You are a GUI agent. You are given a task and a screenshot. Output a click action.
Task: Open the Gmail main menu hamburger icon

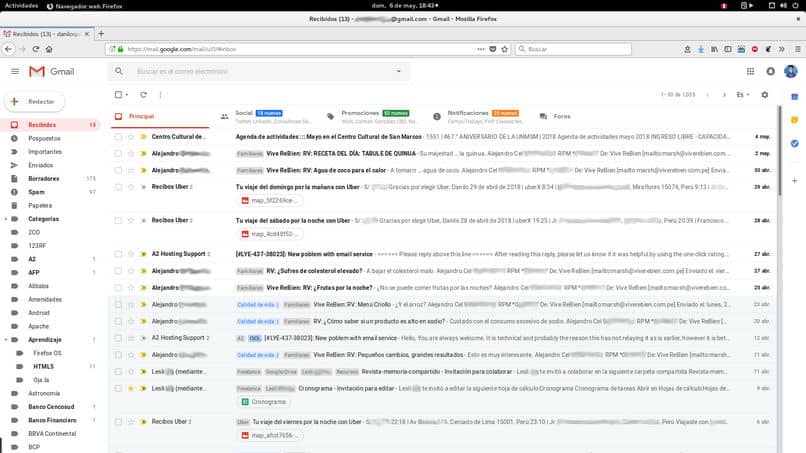[x=15, y=71]
